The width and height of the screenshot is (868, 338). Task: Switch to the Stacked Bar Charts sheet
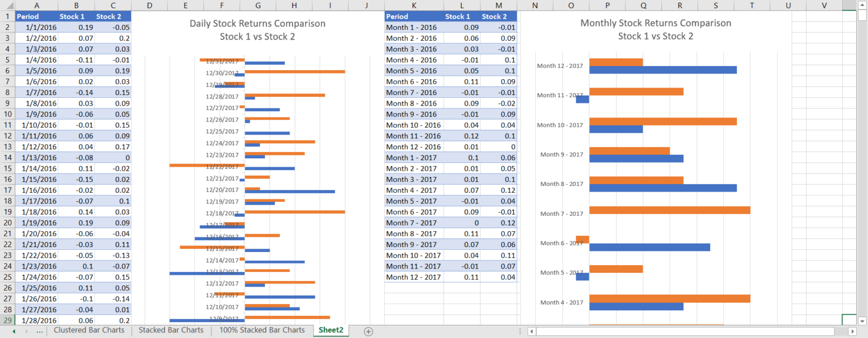click(x=171, y=331)
